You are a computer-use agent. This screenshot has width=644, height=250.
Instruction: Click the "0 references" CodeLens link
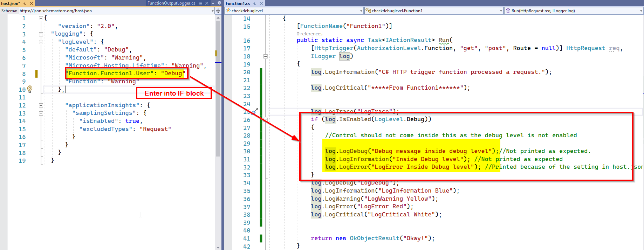tap(309, 34)
